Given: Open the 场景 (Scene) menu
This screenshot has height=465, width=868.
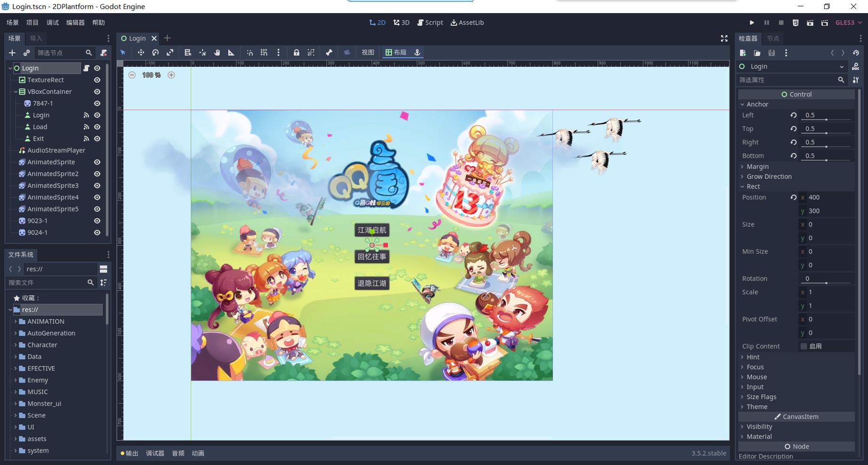Looking at the screenshot, I should coord(13,23).
